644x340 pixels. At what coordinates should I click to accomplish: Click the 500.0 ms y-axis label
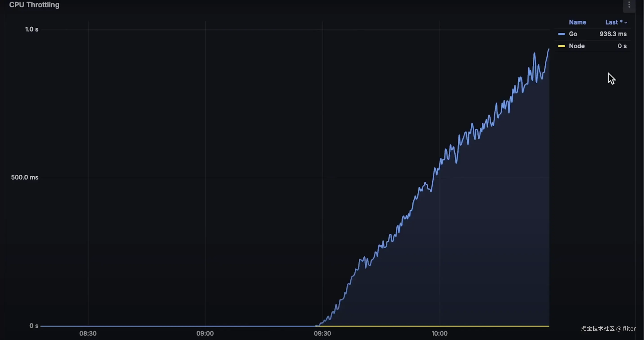point(25,177)
